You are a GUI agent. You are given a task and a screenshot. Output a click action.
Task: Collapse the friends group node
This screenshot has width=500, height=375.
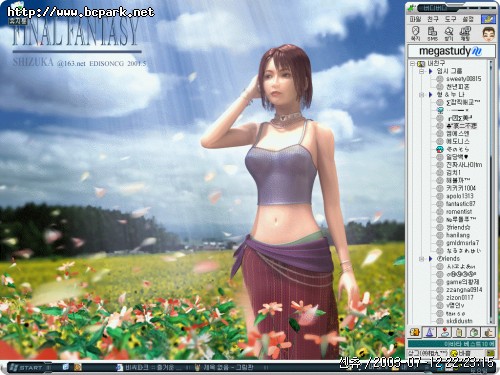tap(421, 259)
